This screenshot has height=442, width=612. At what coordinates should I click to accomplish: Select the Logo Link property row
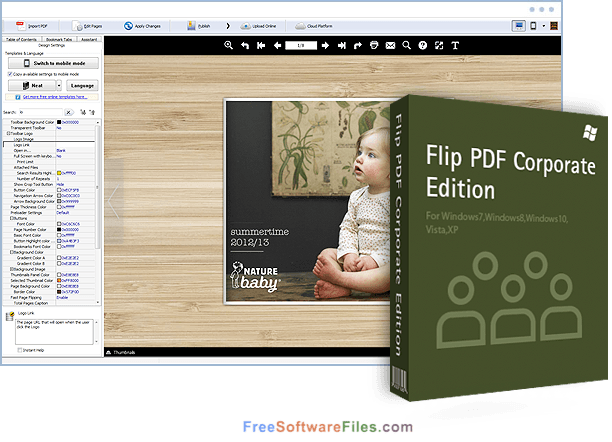[x=49, y=145]
